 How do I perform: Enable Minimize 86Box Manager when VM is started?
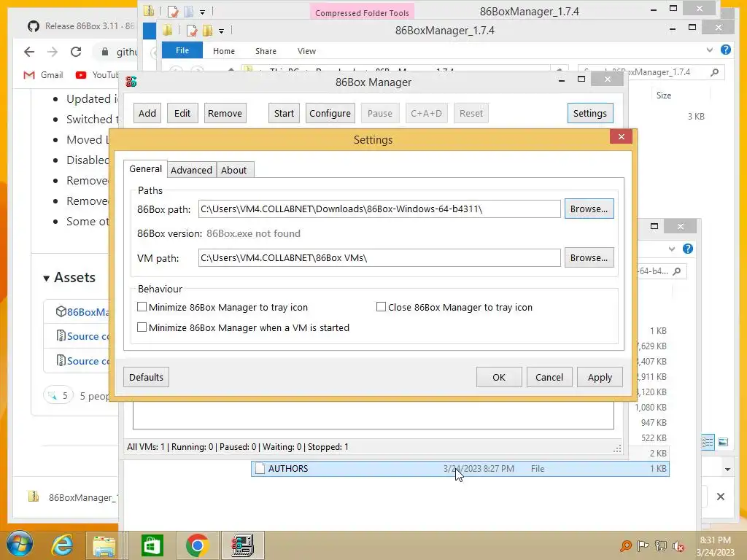(142, 327)
